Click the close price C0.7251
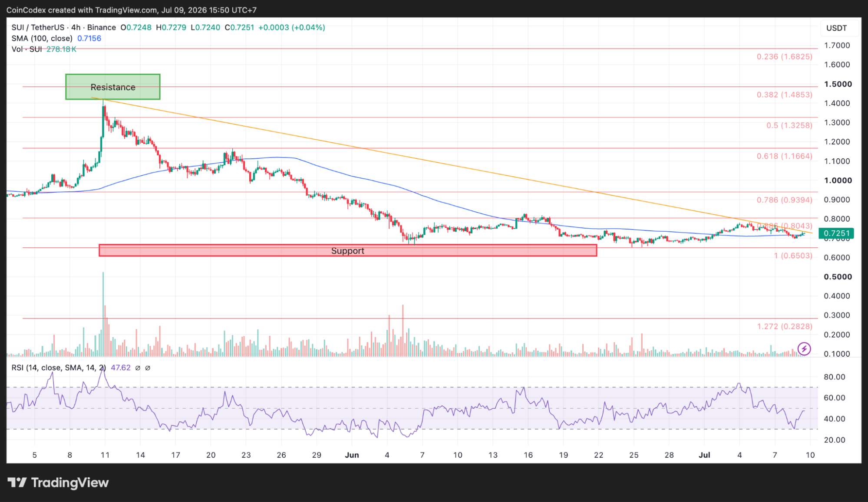 click(239, 27)
